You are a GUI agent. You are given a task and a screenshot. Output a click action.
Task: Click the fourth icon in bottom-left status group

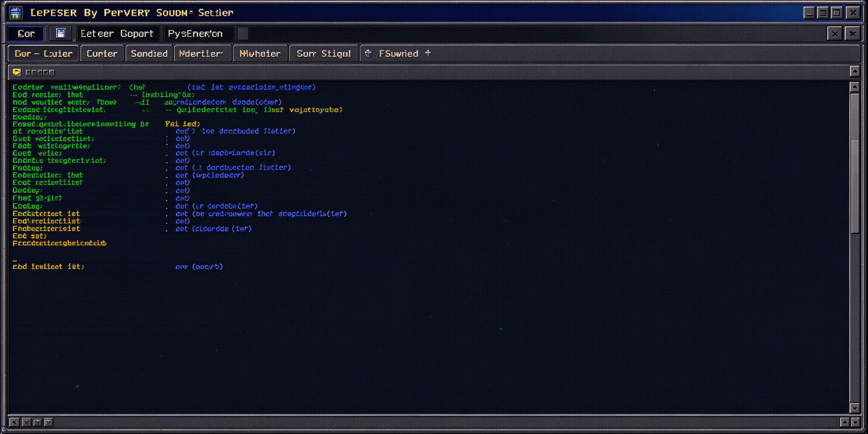[x=48, y=422]
